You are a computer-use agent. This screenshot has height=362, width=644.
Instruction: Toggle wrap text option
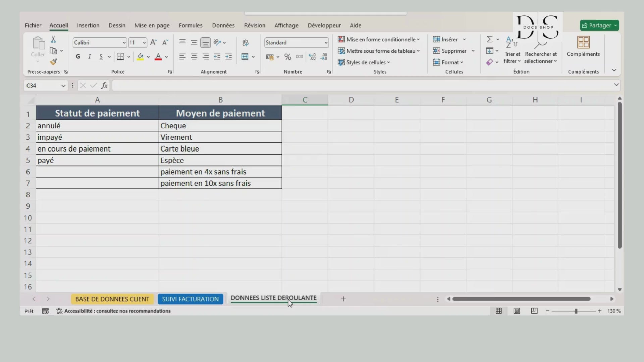click(245, 43)
